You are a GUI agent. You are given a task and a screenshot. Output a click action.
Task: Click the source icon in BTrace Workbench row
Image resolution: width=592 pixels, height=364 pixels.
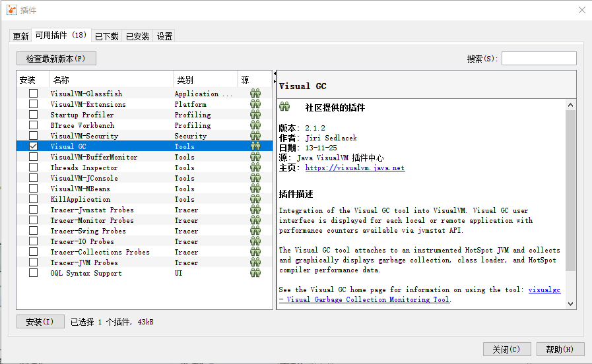[x=255, y=125]
